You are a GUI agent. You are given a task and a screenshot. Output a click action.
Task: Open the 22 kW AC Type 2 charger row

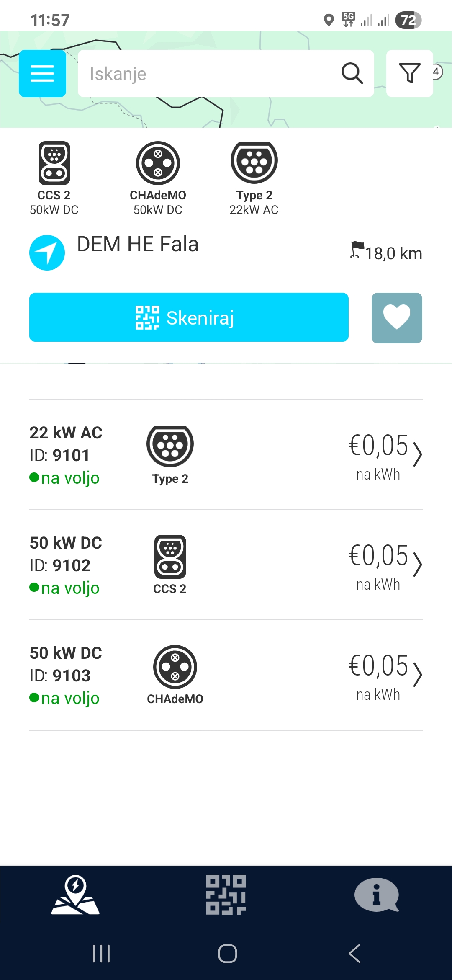click(x=226, y=455)
